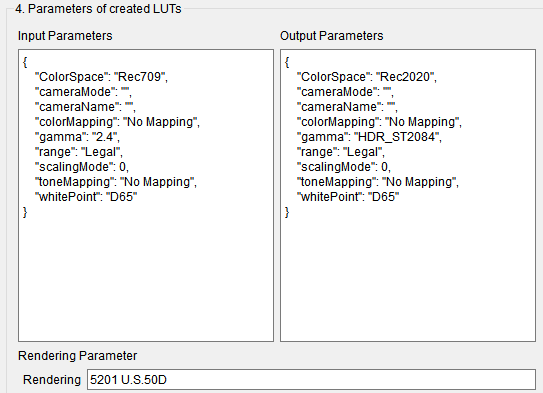Click the input "colorMapping": "No Mapping" line

(x=117, y=122)
